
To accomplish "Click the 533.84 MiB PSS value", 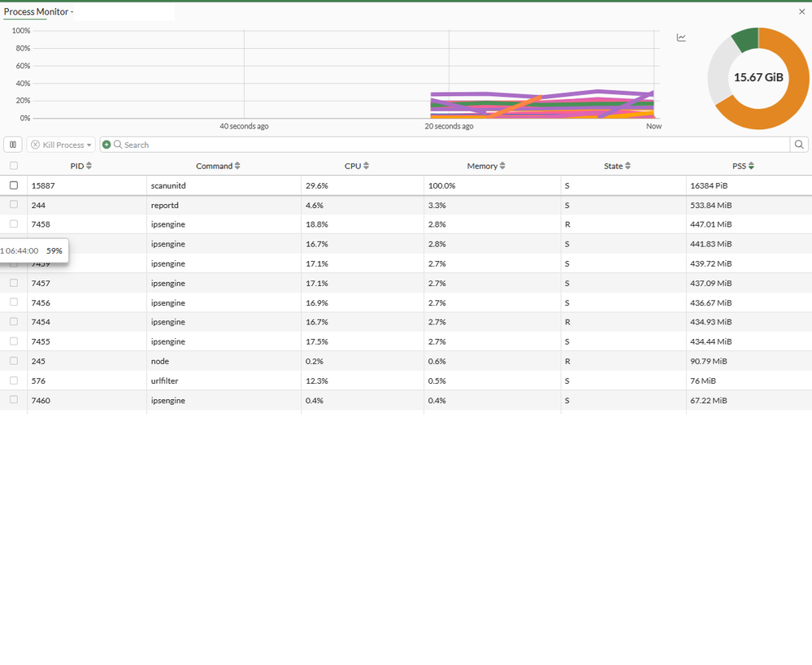I will tap(710, 205).
